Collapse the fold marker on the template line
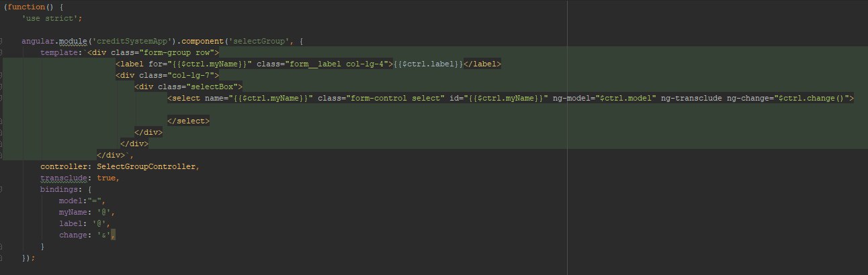868x275 pixels. tap(2, 52)
